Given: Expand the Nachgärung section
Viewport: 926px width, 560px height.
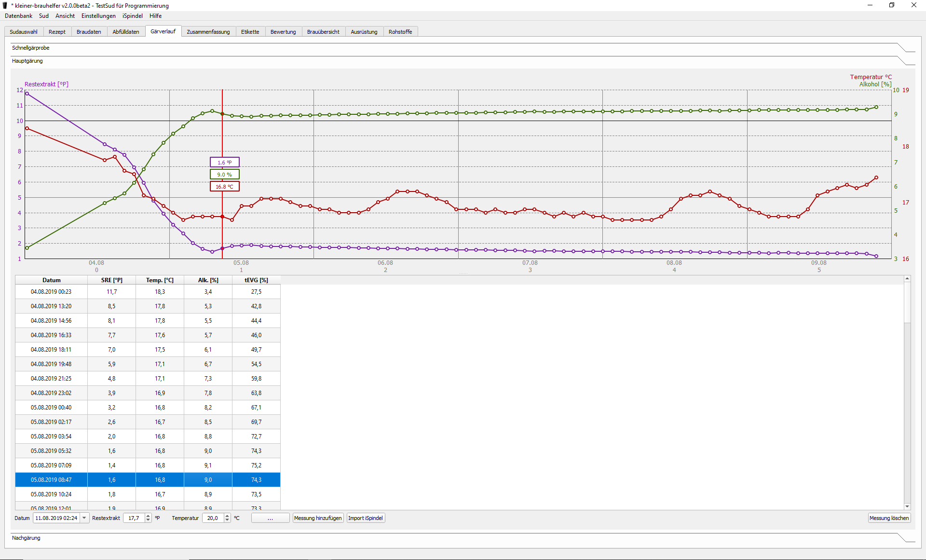Looking at the screenshot, I should pos(26,538).
